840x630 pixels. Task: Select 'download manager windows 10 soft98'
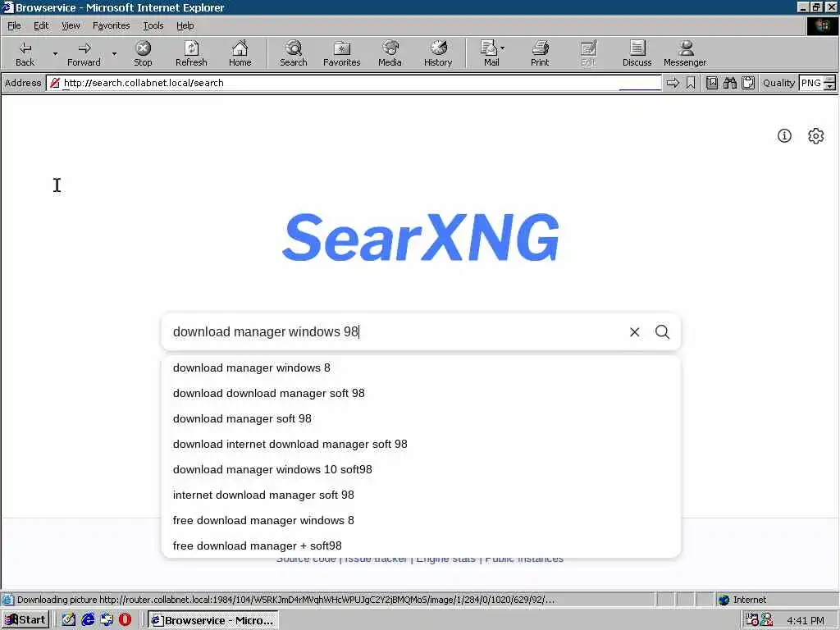pos(421,469)
